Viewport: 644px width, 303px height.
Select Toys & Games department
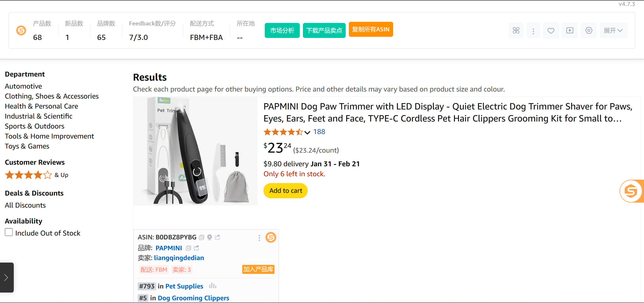point(27,146)
